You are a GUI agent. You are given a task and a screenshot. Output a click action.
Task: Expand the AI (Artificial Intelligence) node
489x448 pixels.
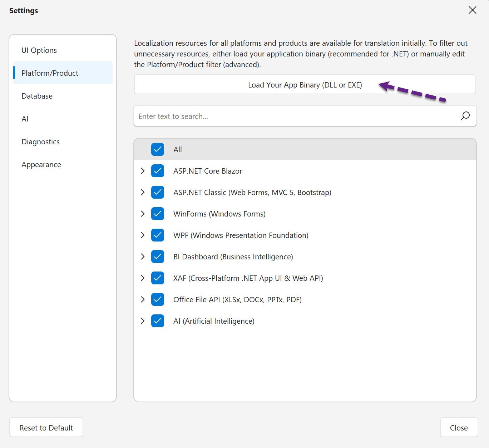pos(143,321)
